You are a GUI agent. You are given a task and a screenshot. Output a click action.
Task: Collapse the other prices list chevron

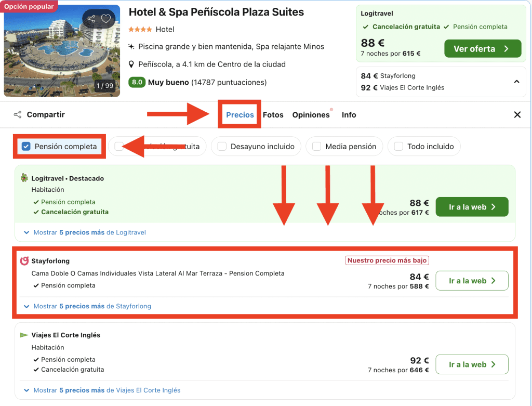(x=516, y=82)
